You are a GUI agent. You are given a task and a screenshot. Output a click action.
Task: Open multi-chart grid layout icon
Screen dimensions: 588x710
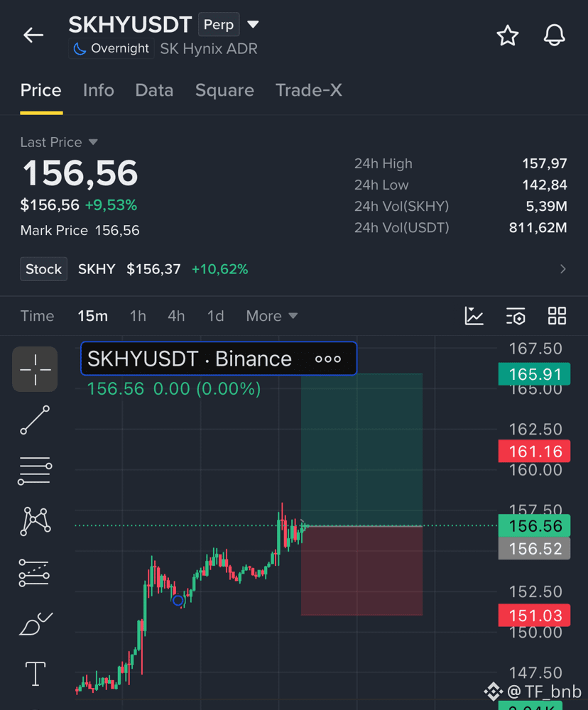click(557, 316)
